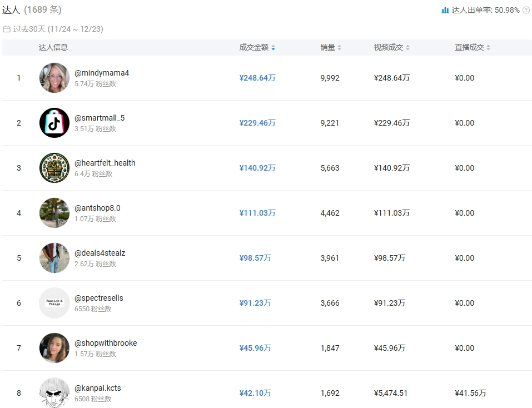Sort by 直播成交 column arrow

coord(488,48)
